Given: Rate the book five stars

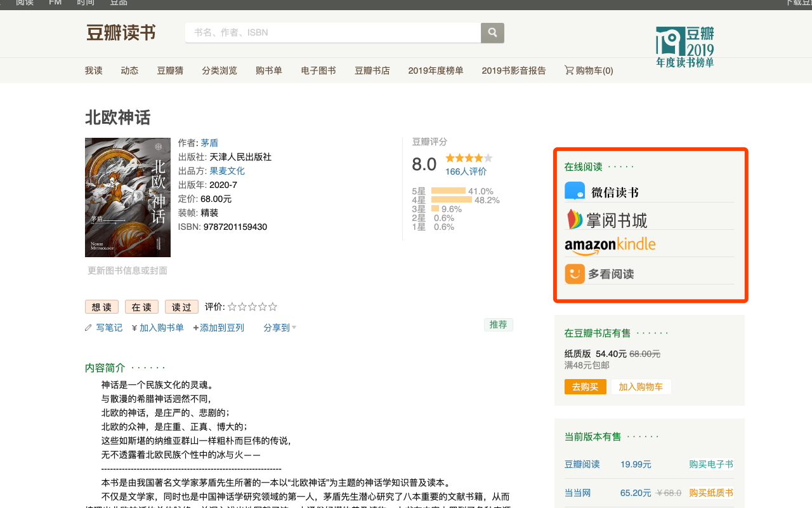Looking at the screenshot, I should pyautogui.click(x=273, y=307).
